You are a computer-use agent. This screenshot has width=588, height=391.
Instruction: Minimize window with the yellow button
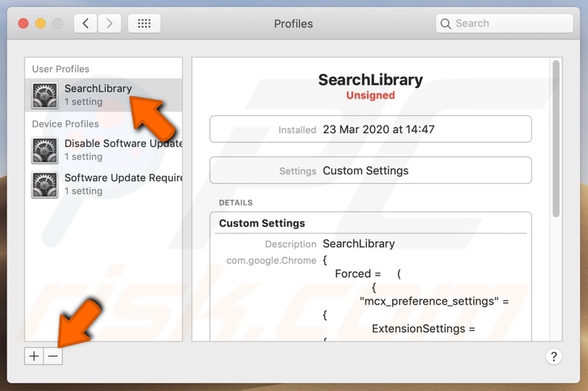click(x=40, y=24)
